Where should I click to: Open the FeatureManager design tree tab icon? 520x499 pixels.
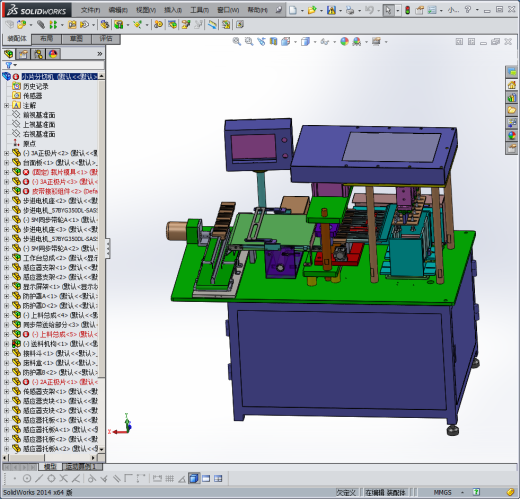pyautogui.click(x=9, y=54)
